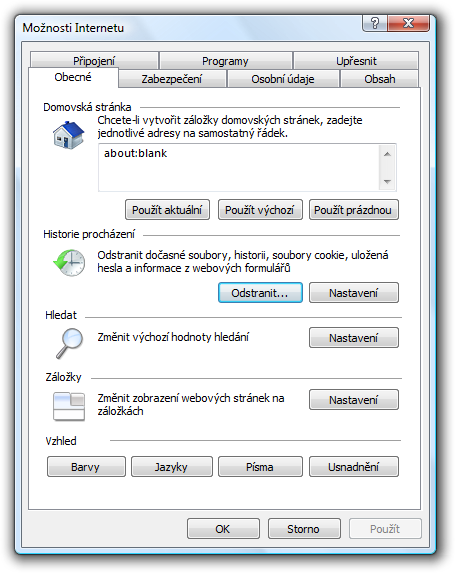The image size is (455, 573).
Task: Open the Osobní údaje tab
Action: 283,79
